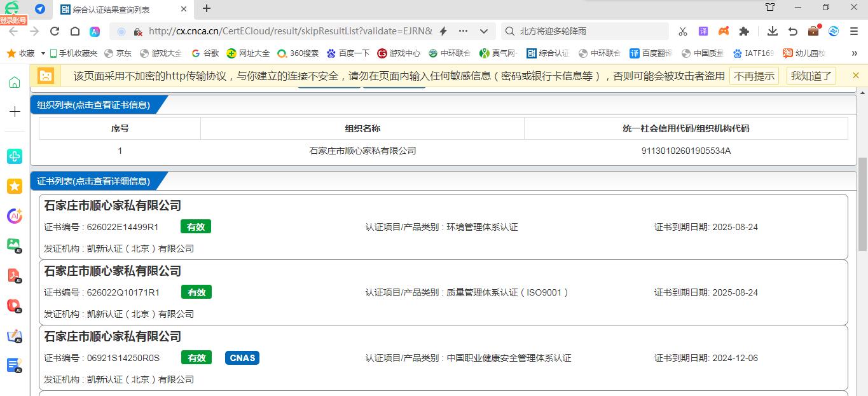Click the sidebar add plus icon
Viewport: 868px width, 396px height.
click(15, 112)
